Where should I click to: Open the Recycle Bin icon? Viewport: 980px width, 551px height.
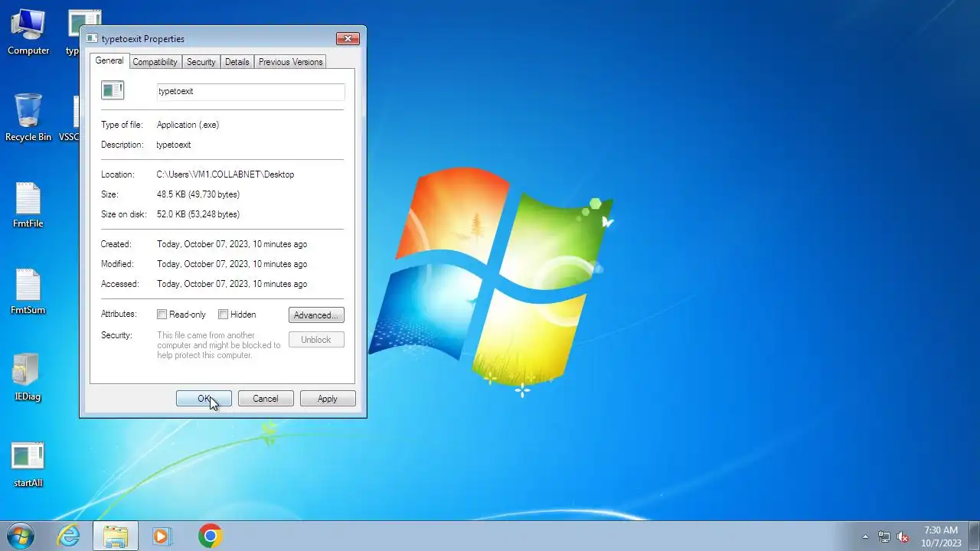pyautogui.click(x=28, y=118)
